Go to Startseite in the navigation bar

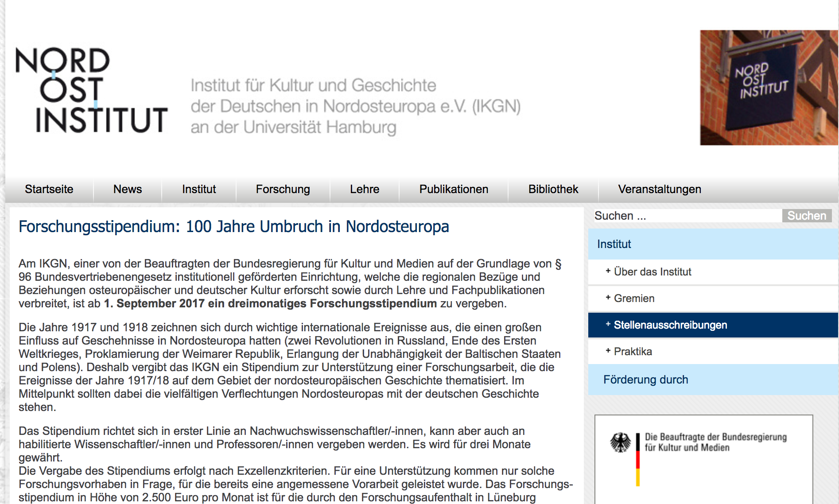coord(49,189)
